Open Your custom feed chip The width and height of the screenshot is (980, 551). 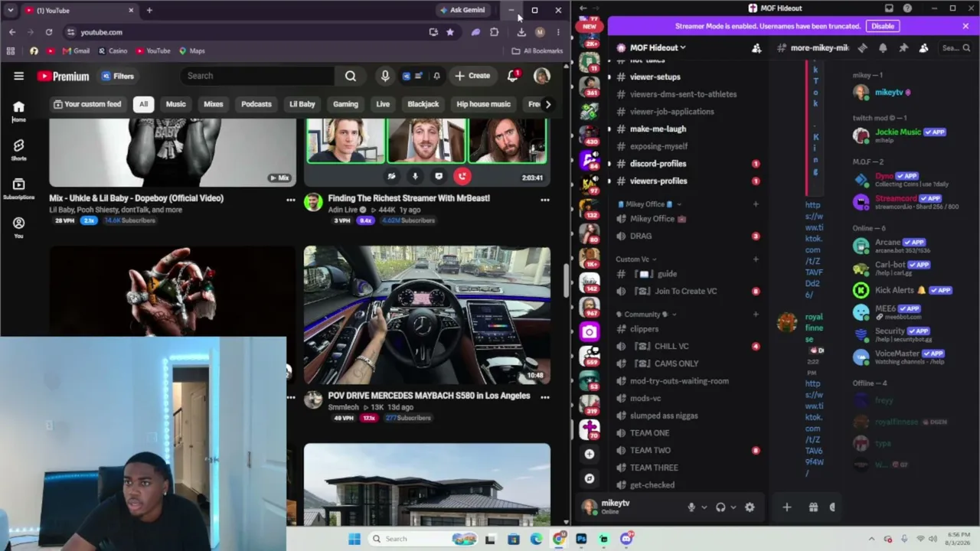[87, 104]
